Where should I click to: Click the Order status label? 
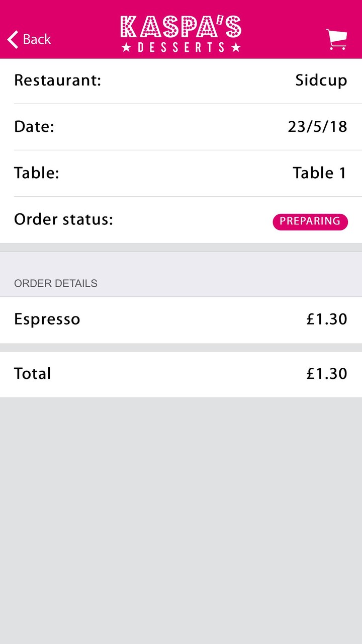(63, 219)
